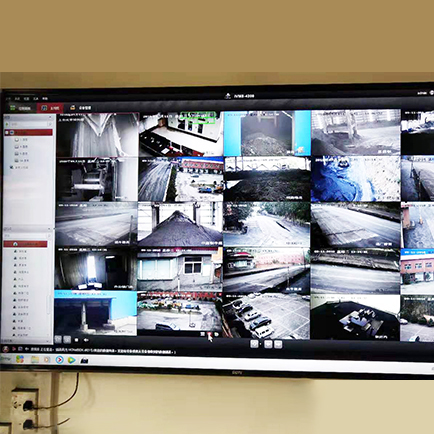Image resolution: width=434 pixels, height=434 pixels.
Task: Click the first window layout icon in the bottom toolbar
Action: [58, 339]
